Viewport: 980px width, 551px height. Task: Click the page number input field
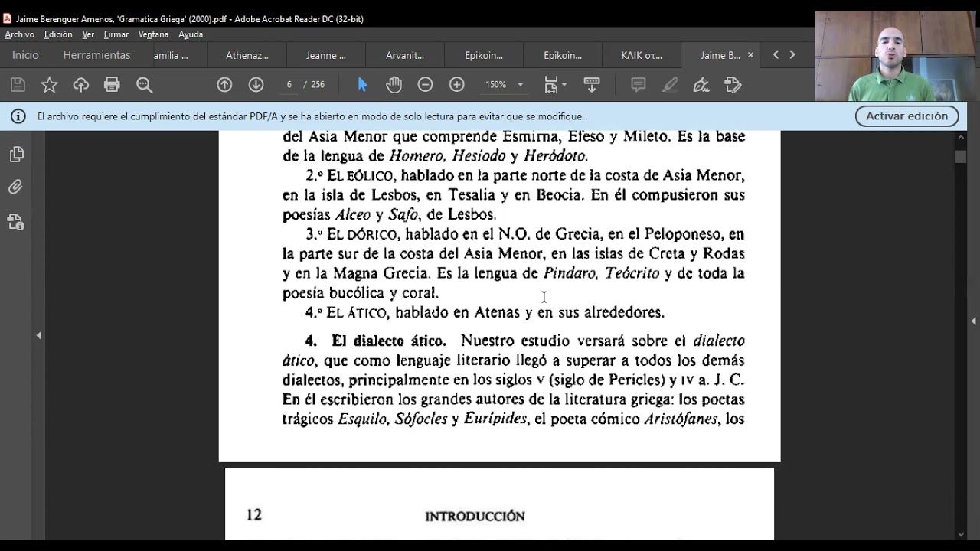(x=289, y=85)
